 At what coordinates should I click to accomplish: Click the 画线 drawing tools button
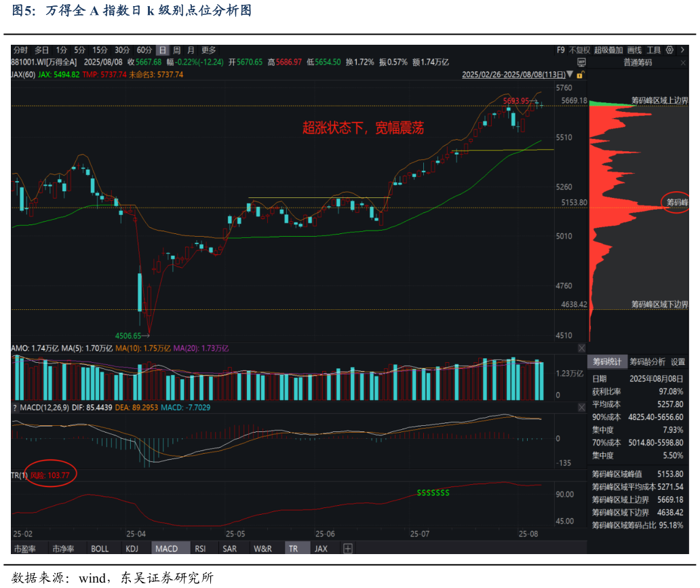[634, 50]
